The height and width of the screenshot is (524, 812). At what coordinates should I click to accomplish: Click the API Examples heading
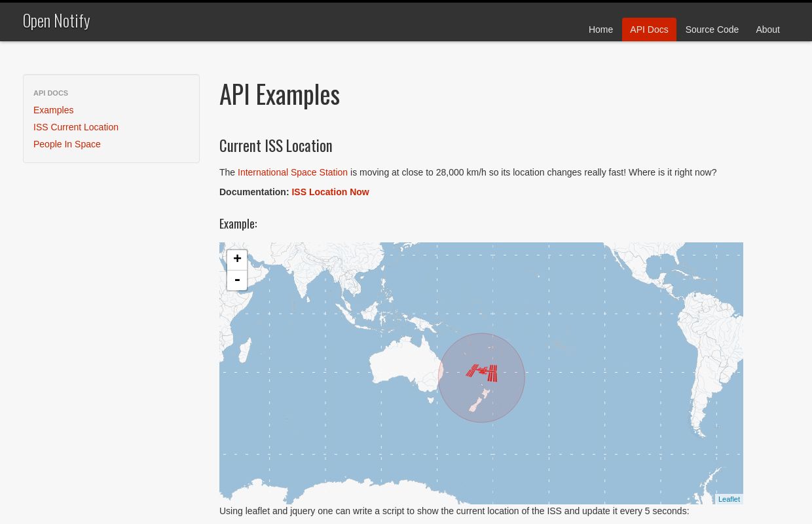coord(280,94)
